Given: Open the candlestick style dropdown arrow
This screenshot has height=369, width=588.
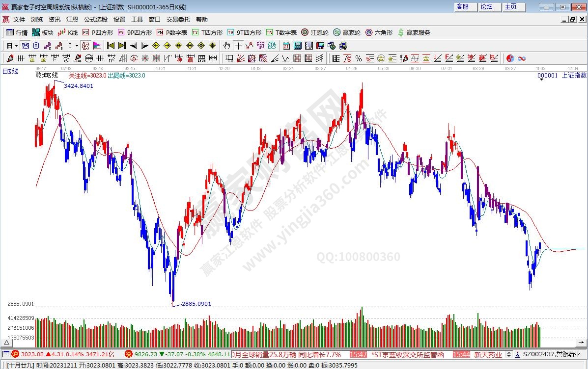Looking at the screenshot, I should 76,46.
